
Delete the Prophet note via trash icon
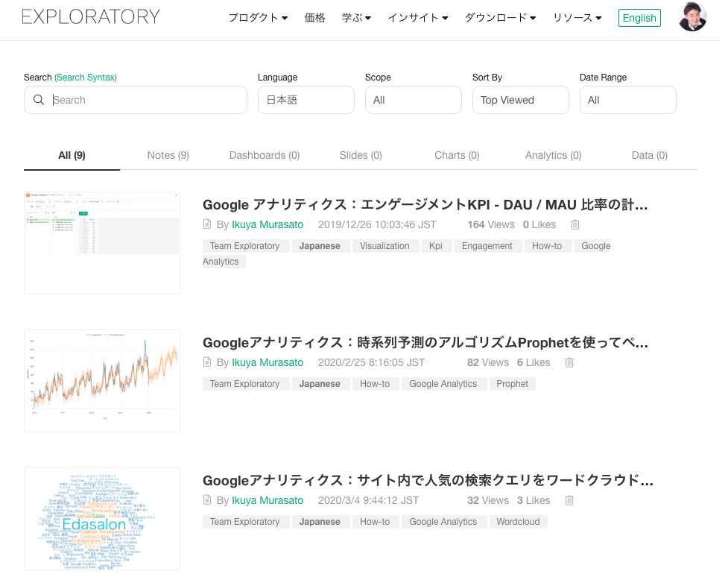[x=569, y=363]
